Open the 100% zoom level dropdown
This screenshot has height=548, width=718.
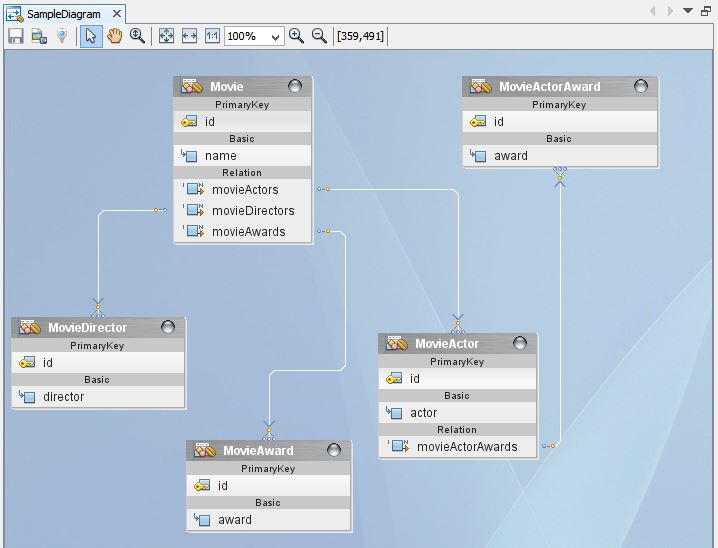click(254, 36)
